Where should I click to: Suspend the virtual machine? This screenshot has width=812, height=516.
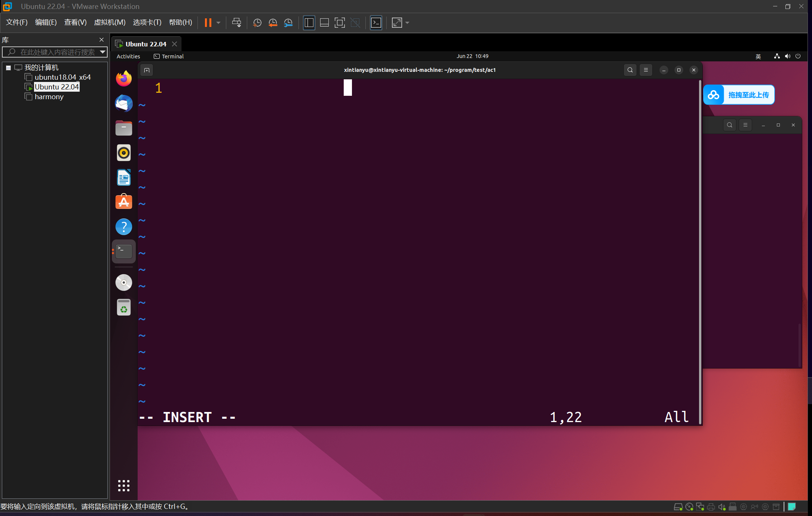pyautogui.click(x=208, y=22)
